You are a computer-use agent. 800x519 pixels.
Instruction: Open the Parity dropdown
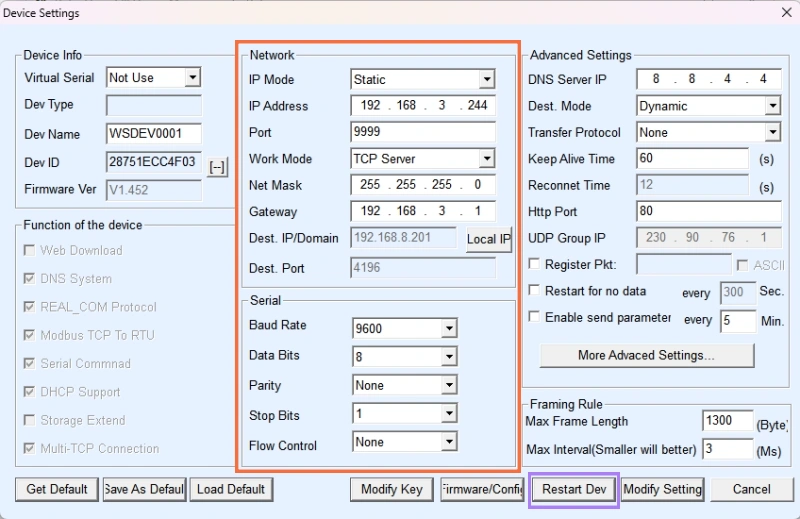point(449,385)
